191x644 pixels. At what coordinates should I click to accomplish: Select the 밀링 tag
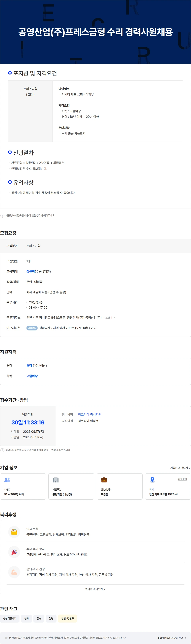pyautogui.click(x=51, y=619)
